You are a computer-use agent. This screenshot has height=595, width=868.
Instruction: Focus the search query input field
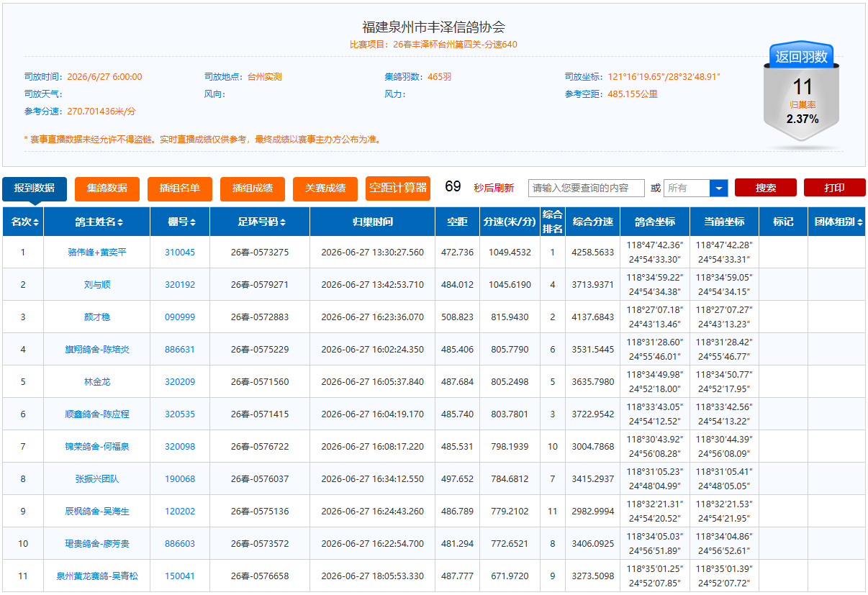click(x=587, y=188)
